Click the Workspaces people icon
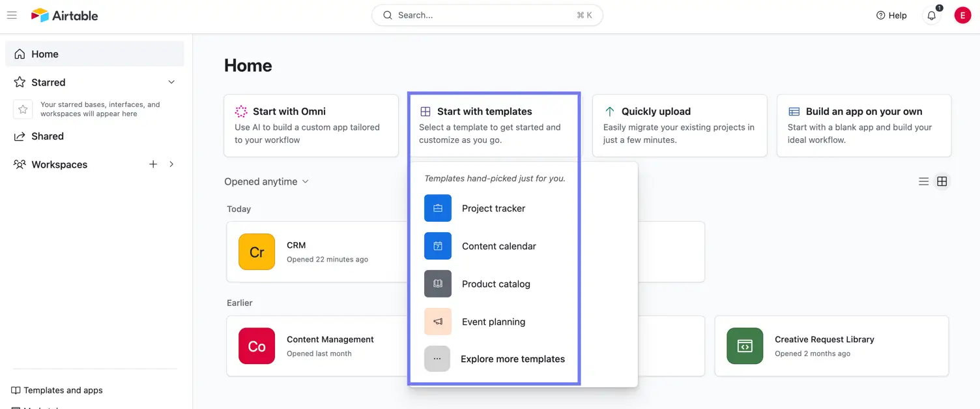Screen dimensions: 980x409 pos(20,164)
